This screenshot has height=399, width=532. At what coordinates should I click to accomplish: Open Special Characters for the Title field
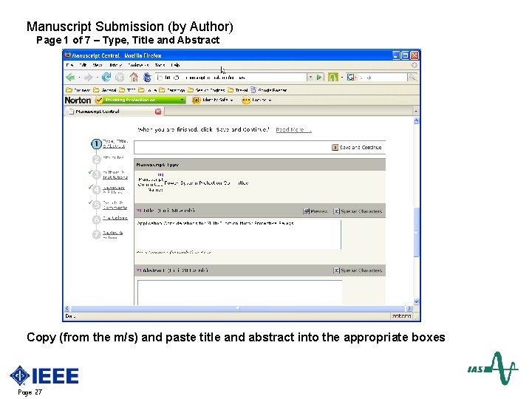[x=358, y=211]
